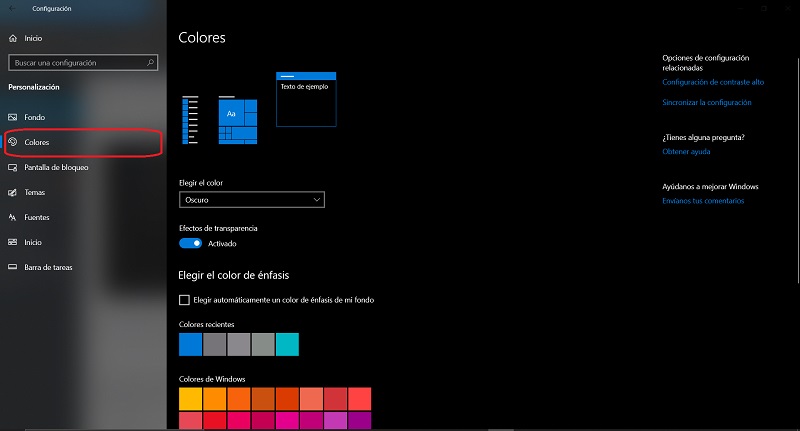Disable the Efectos de transparencia toggle

[x=190, y=243]
